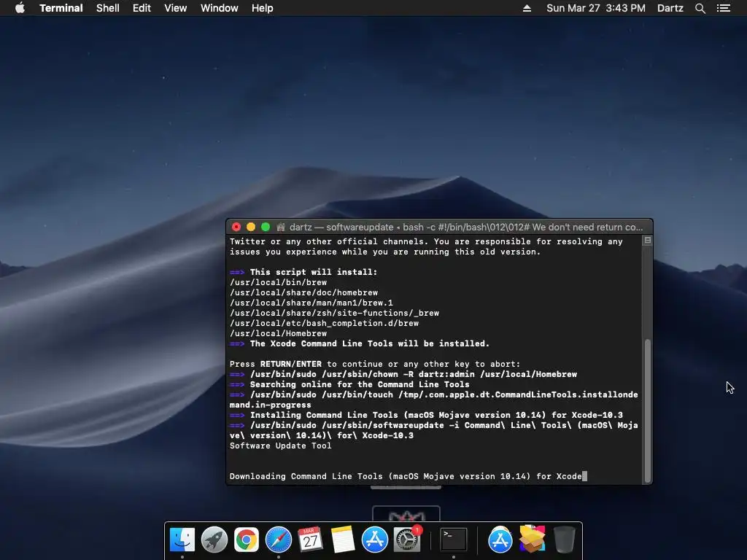This screenshot has height=560, width=747.
Task: Open Spotlight search magnifier icon
Action: (x=700, y=8)
